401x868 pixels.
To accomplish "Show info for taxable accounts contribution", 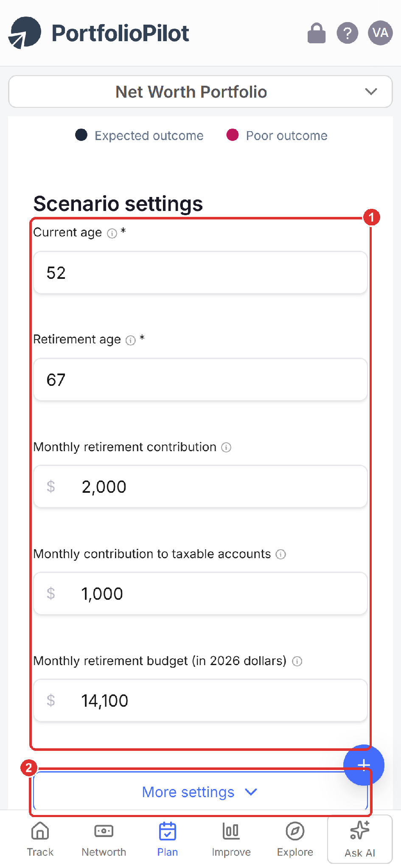I will coord(281,554).
